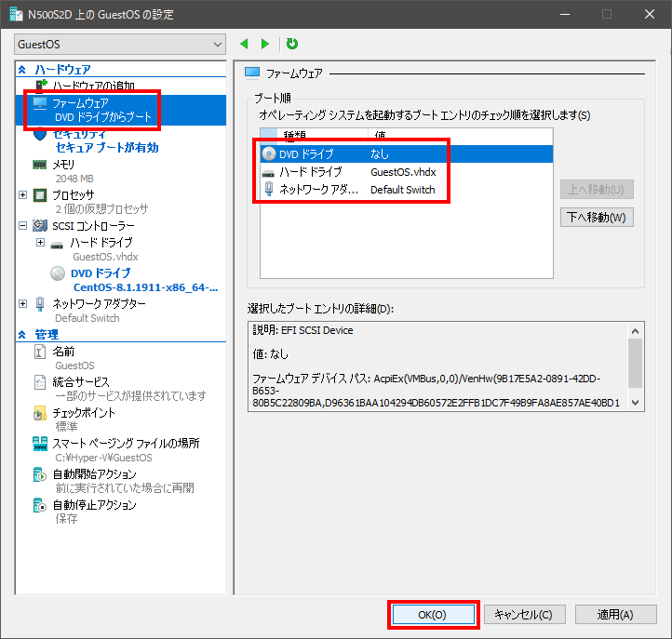The width and height of the screenshot is (672, 639).
Task: Select ハード ドライブ boot entry row
Action: pyautogui.click(x=407, y=172)
